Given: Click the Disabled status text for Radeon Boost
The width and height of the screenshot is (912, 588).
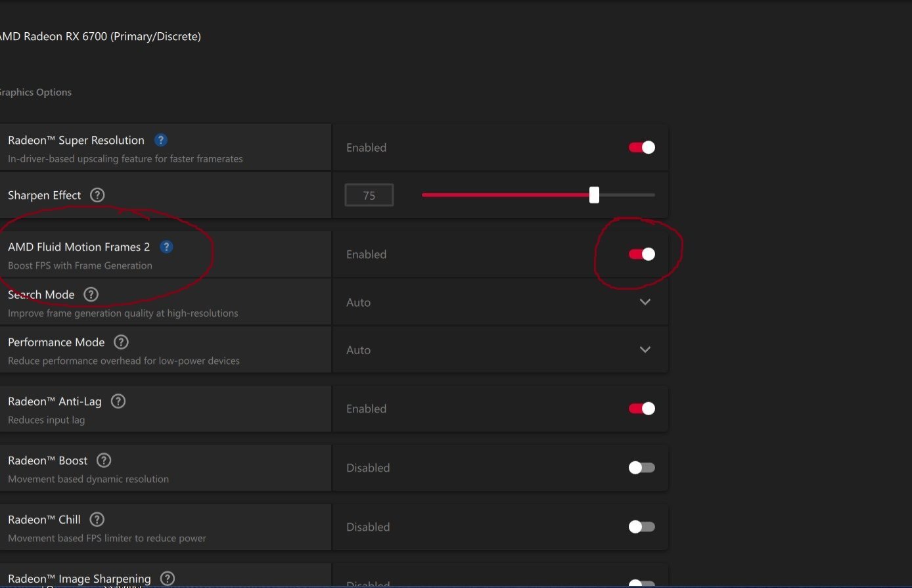Looking at the screenshot, I should pos(368,468).
